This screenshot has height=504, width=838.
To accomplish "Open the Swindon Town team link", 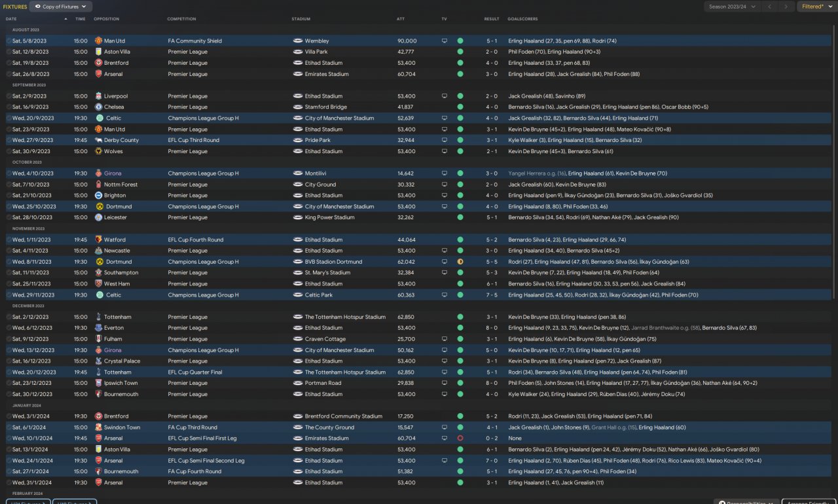I will coord(122,427).
